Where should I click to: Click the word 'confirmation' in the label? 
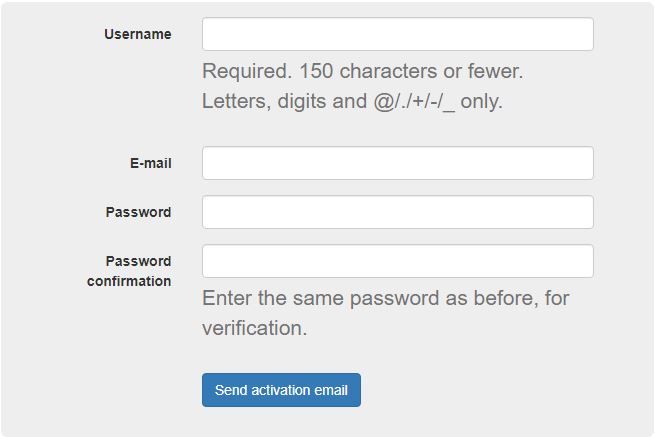click(129, 281)
